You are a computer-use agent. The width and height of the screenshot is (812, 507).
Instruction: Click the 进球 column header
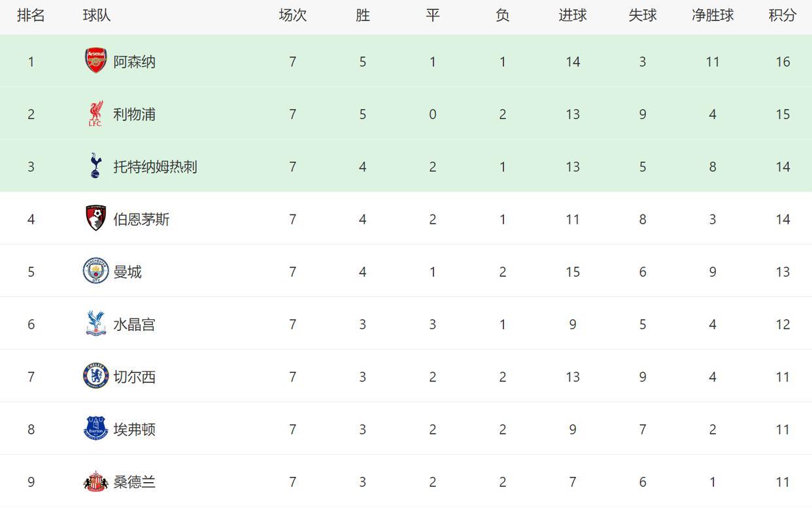coord(573,15)
